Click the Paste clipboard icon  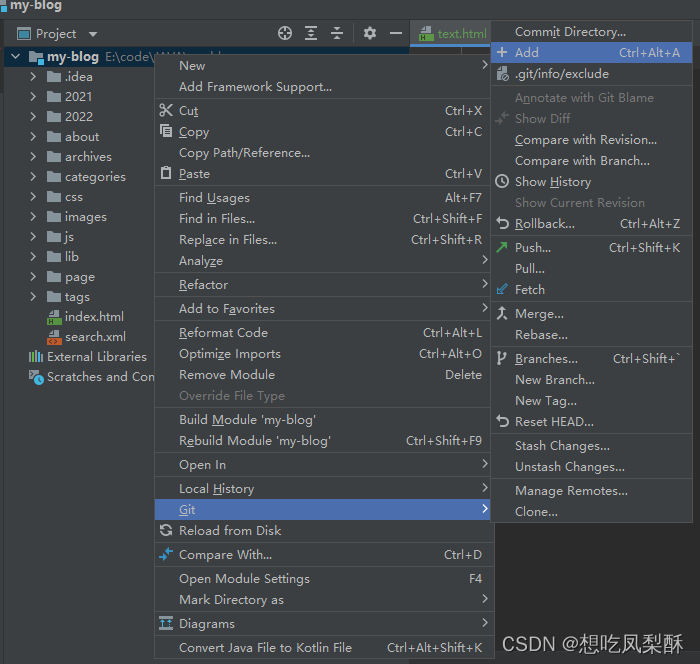[x=166, y=173]
